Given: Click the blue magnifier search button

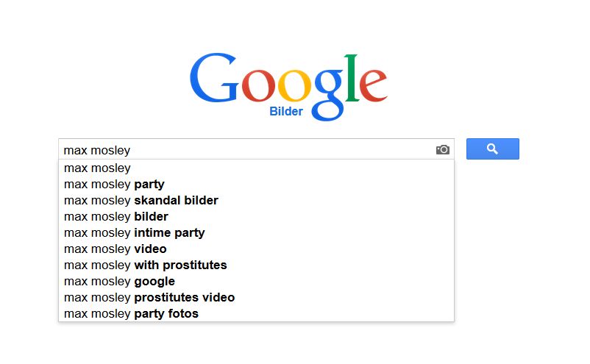Looking at the screenshot, I should point(493,149).
